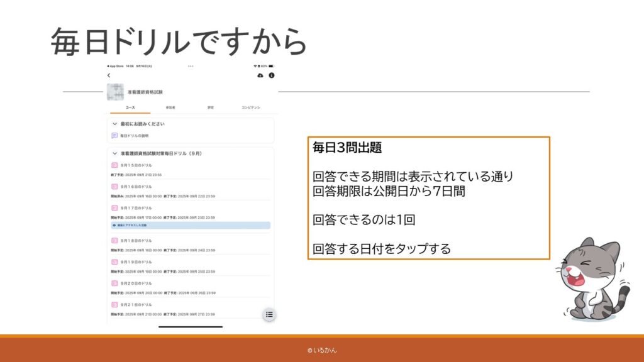Switch to the 評定 tab

pos(211,107)
